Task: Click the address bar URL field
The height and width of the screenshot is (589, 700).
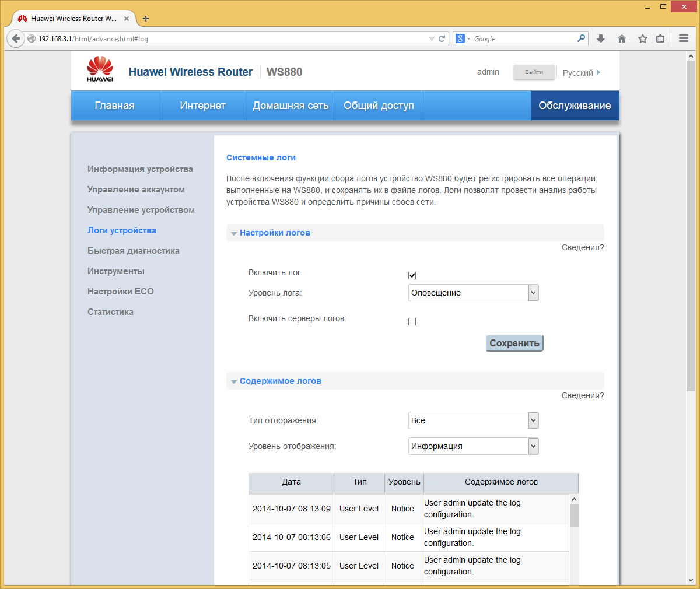Action: pyautogui.click(x=232, y=38)
